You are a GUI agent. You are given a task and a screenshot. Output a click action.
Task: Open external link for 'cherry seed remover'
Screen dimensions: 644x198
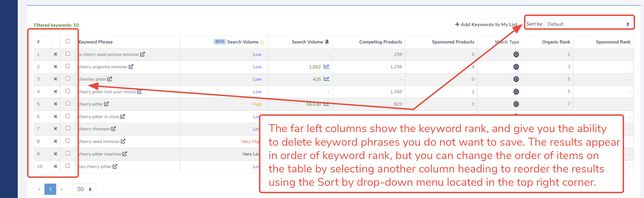(123, 141)
